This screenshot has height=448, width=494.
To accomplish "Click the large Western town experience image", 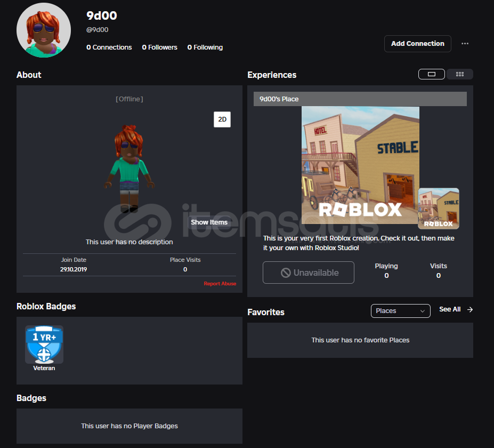I will [360, 165].
